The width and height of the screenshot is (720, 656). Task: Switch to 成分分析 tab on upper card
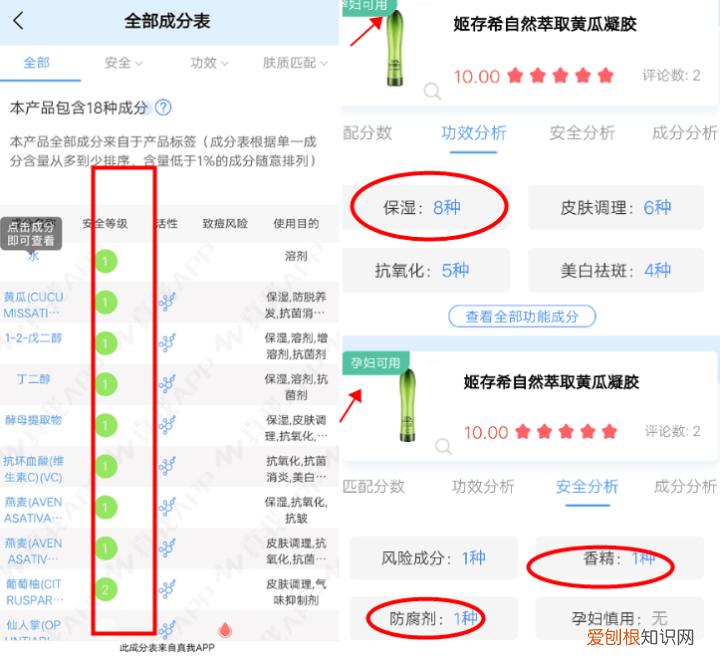(684, 133)
